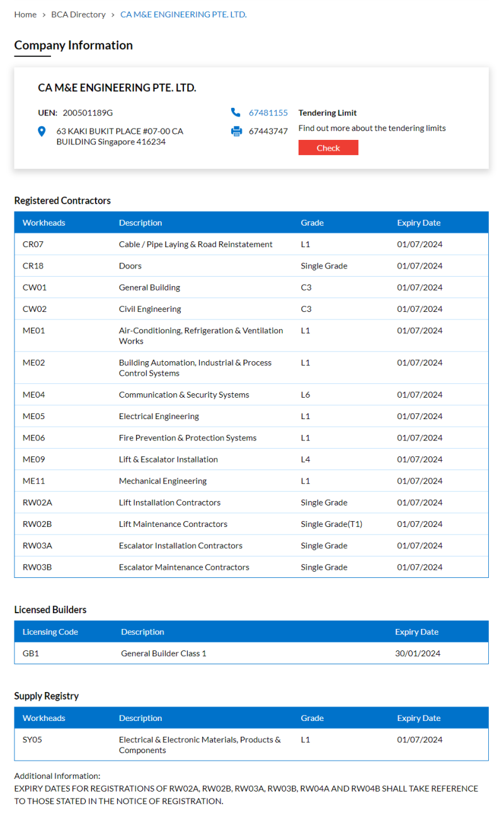The width and height of the screenshot is (504, 813).
Task: Select workhead code RW02B
Action: coord(37,524)
